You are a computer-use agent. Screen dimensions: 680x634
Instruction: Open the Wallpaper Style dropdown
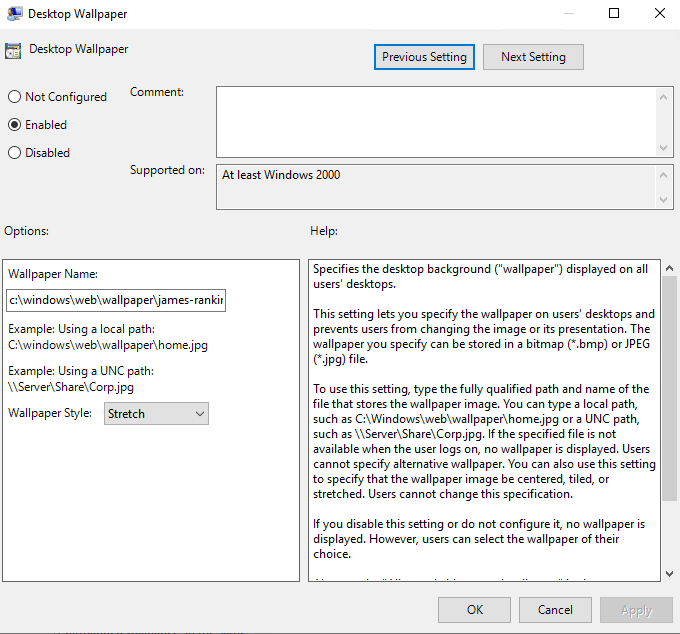[157, 413]
